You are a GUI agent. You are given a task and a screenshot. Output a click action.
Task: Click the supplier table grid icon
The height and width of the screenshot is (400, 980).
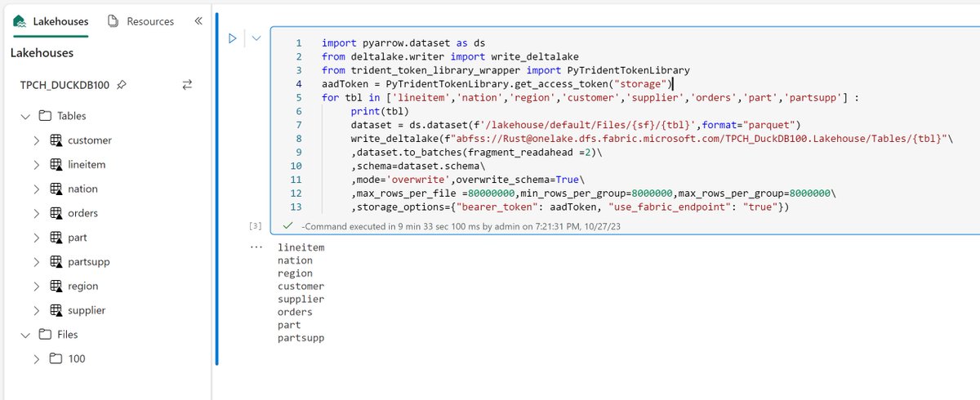(x=56, y=310)
